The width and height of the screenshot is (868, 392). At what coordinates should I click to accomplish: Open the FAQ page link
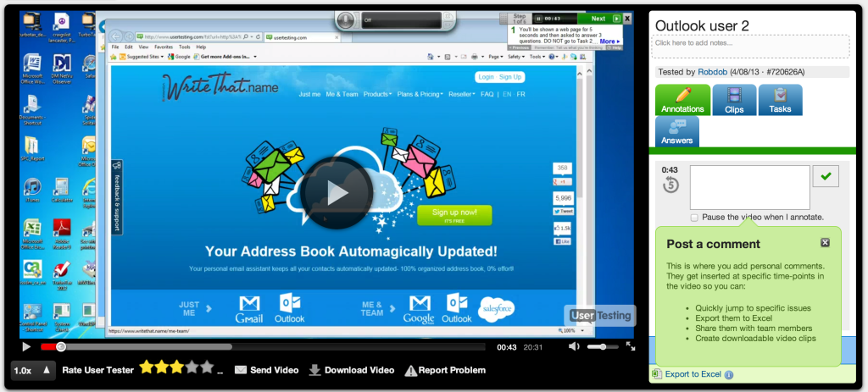pos(487,94)
